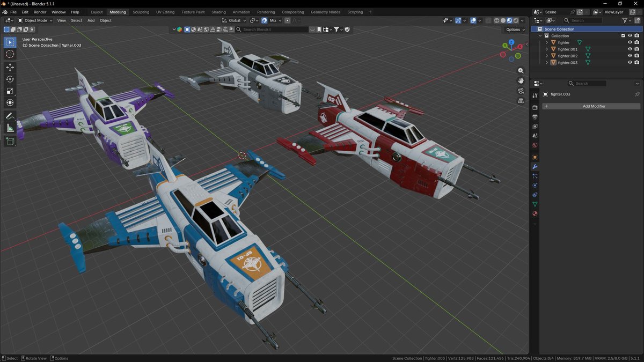Click the hand pan-view icon
Viewport: 644px width, 362px height.
click(521, 80)
